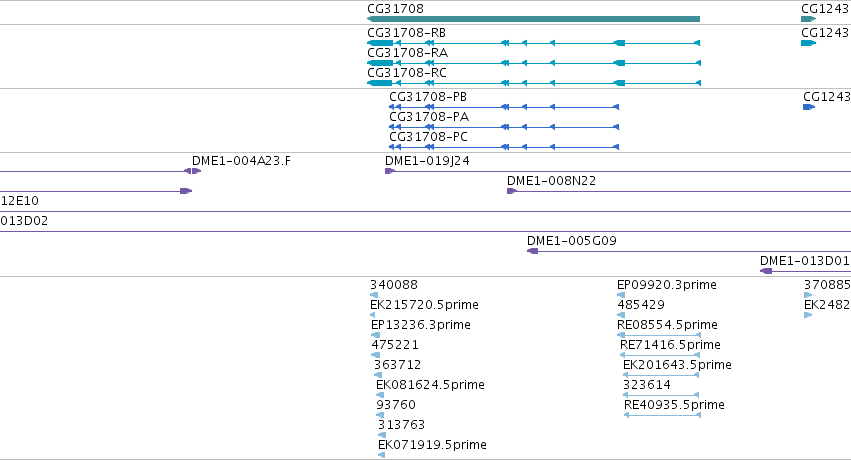The height and width of the screenshot is (460, 851).
Task: Click the DME1-008N22 clone label
Action: tap(551, 181)
